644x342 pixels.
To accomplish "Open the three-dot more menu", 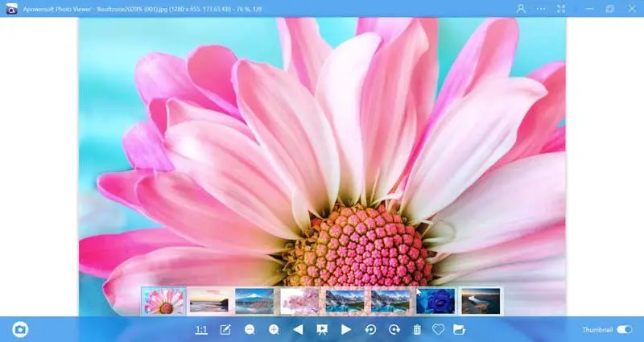I will pyautogui.click(x=541, y=9).
